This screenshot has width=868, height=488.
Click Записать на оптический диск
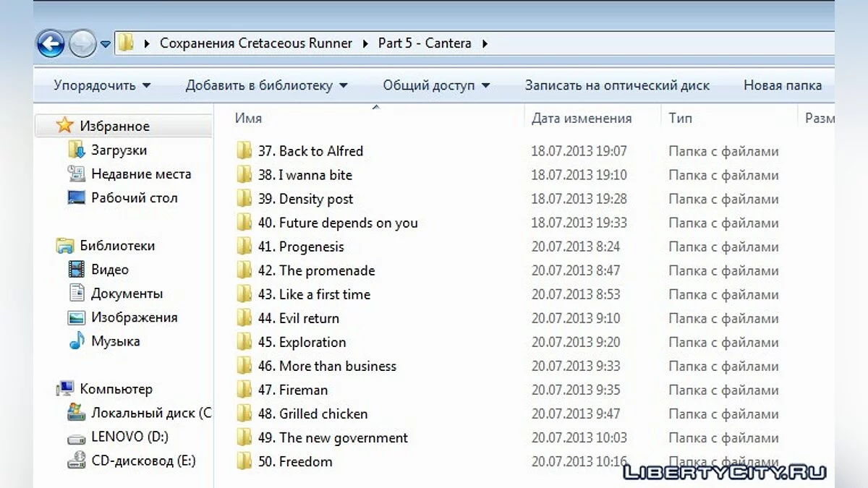617,85
